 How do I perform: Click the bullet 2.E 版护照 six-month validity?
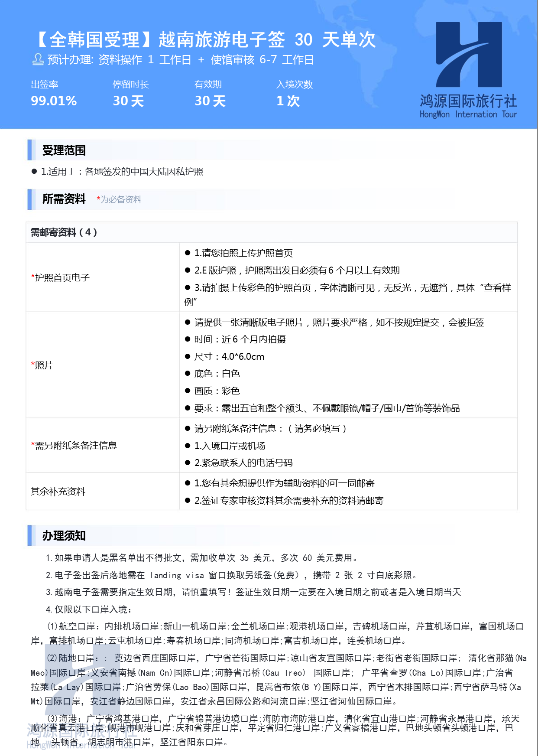pos(292,270)
